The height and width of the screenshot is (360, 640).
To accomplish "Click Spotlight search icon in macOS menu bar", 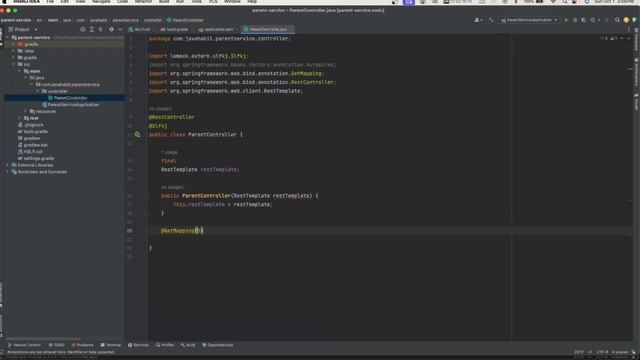I will [564, 2].
